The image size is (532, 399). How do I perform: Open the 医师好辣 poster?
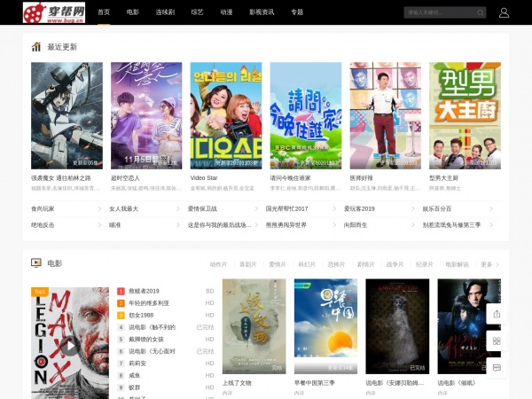coord(386,115)
